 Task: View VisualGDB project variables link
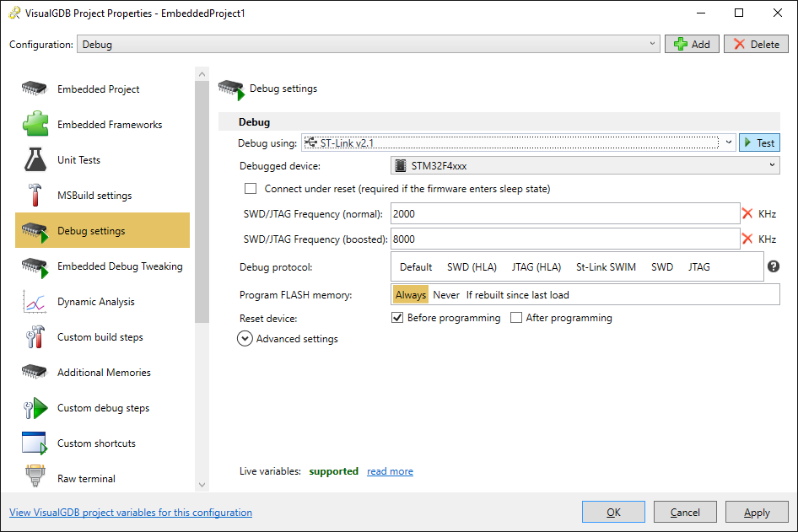click(x=131, y=512)
